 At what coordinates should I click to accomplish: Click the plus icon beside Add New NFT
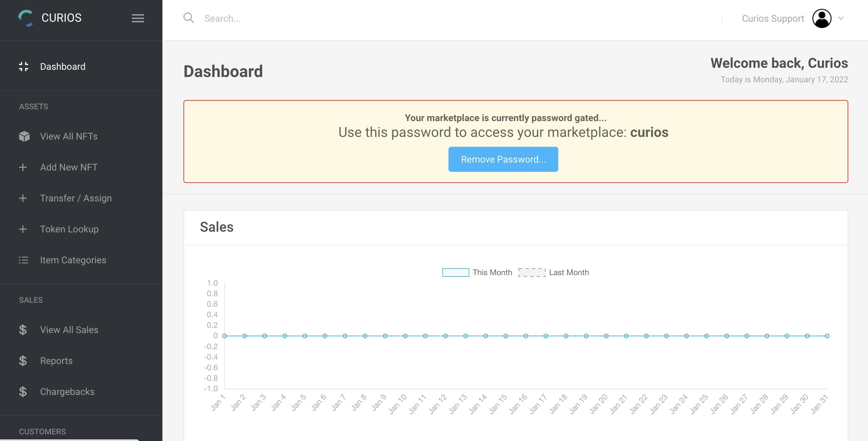tap(23, 167)
